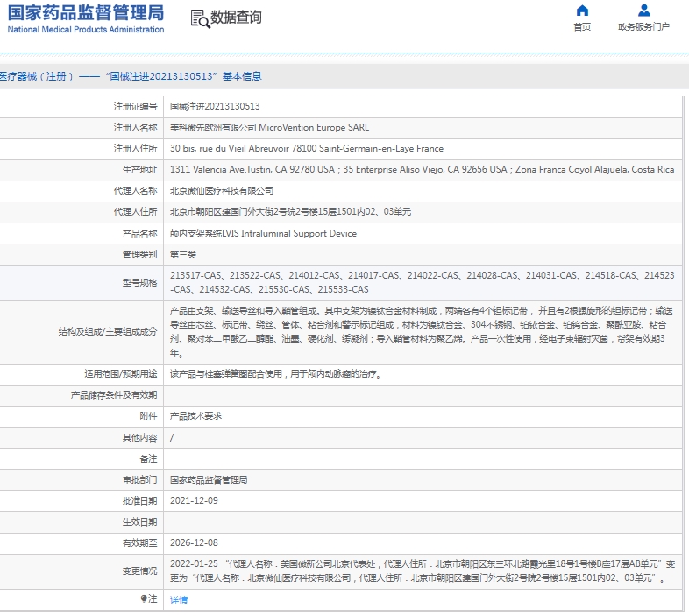The width and height of the screenshot is (689, 616).
Task: Click the 生效日期 row label
Action: tap(139, 522)
